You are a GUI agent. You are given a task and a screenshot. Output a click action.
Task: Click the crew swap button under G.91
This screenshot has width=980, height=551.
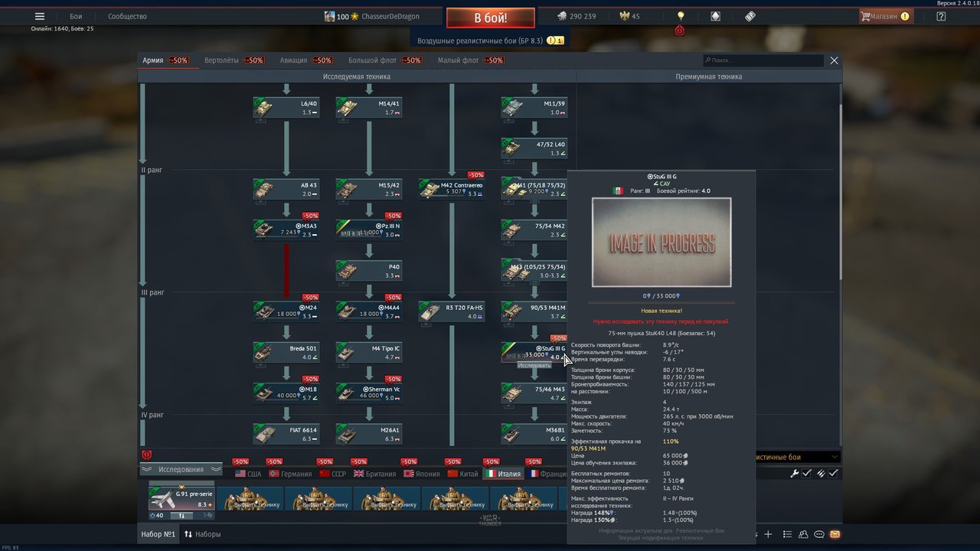181,516
